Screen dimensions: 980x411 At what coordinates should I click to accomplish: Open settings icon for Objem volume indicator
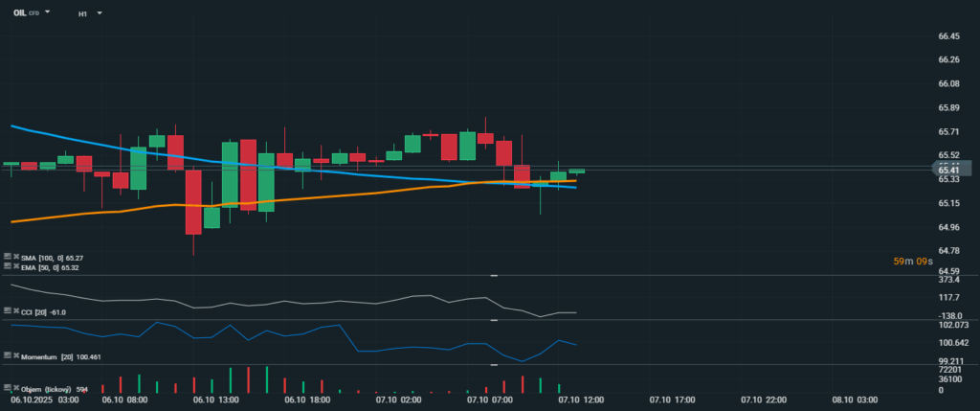pos(7,389)
